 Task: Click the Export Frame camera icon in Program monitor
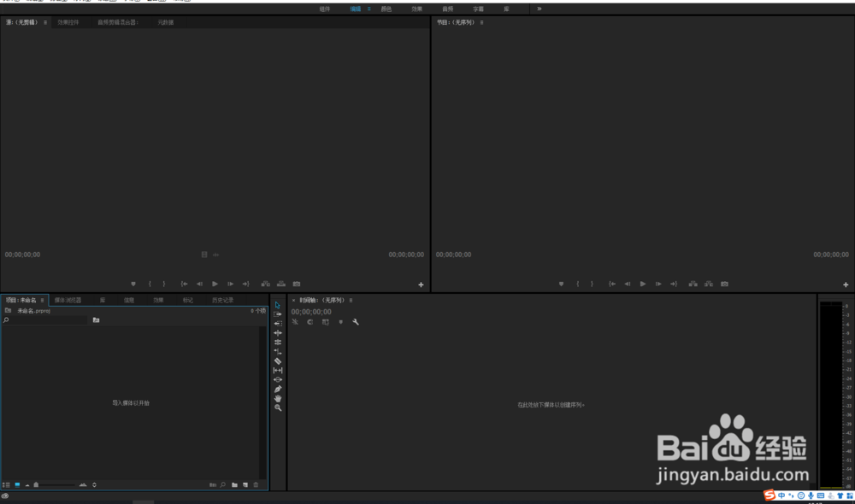click(724, 284)
